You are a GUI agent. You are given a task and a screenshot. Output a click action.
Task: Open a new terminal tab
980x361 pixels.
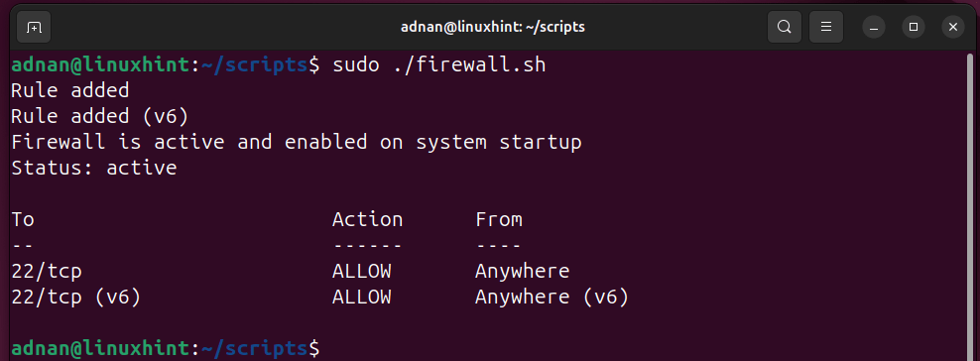click(34, 28)
